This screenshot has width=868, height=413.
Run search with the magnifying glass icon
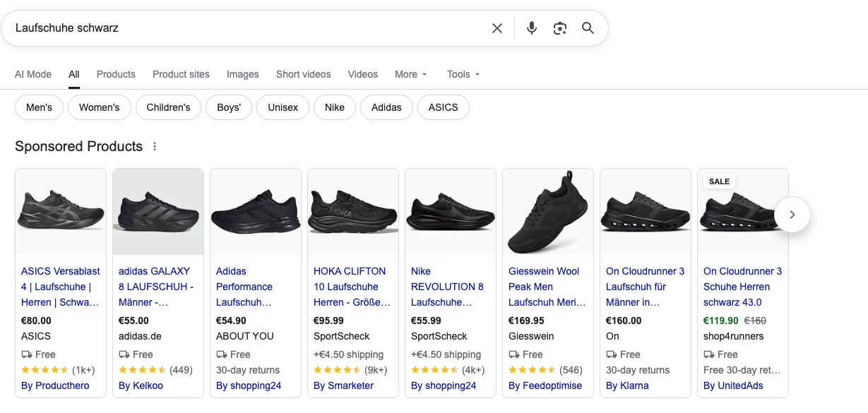point(588,28)
